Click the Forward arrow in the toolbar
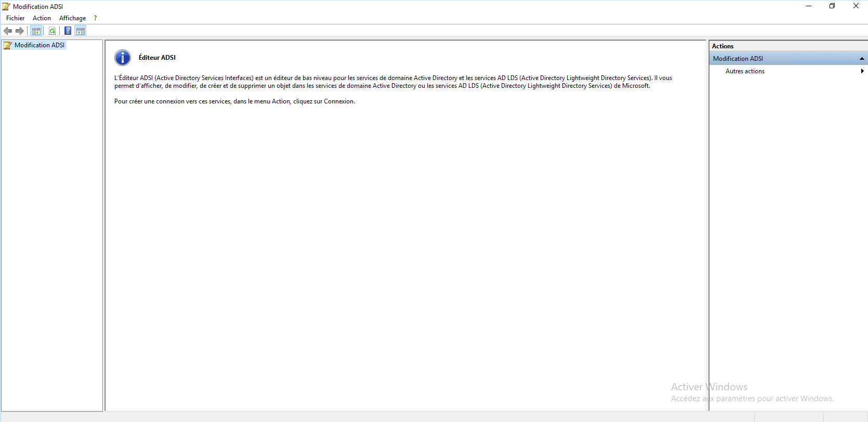Image resolution: width=868 pixels, height=422 pixels. (20, 31)
